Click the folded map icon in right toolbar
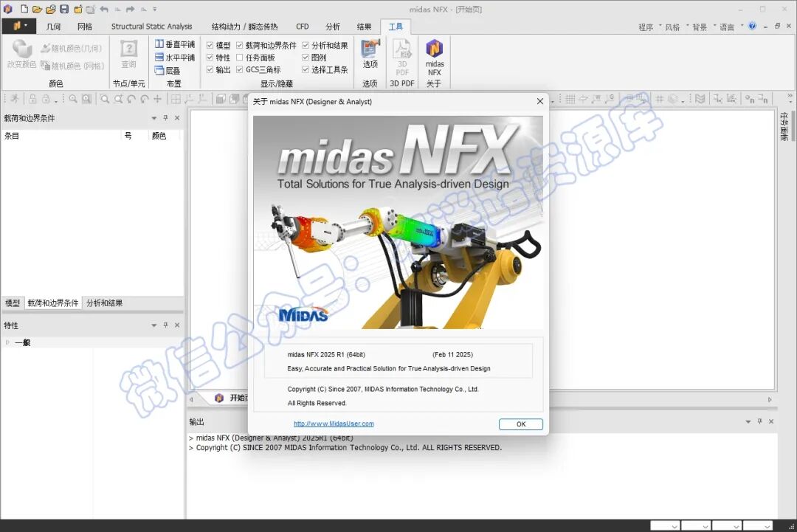This screenshot has height=532, width=797. 700,99
